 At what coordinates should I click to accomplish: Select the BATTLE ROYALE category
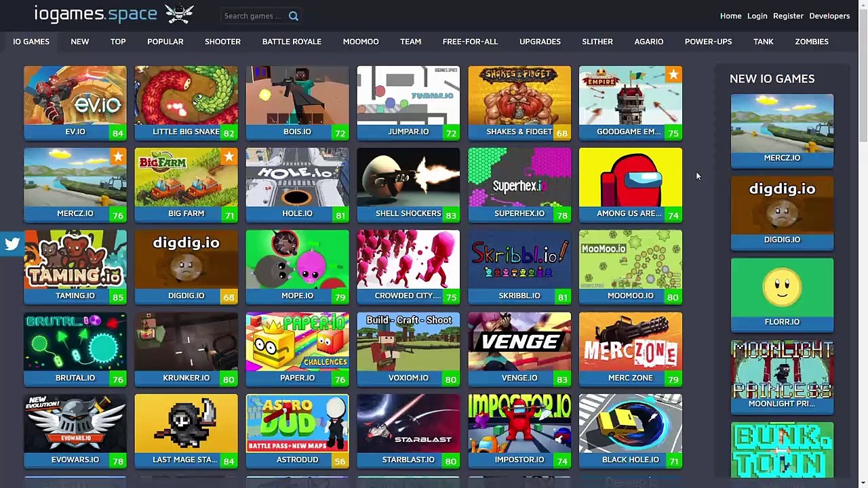292,41
